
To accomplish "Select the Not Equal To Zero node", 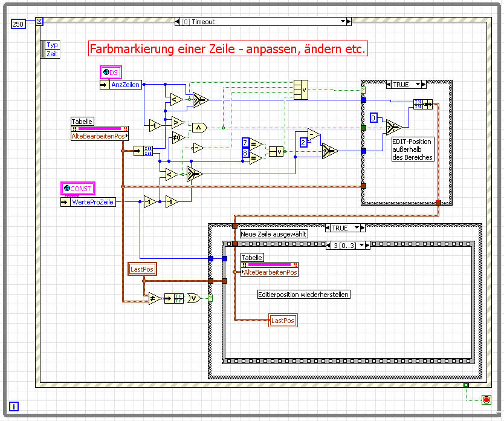I will 178,138.
